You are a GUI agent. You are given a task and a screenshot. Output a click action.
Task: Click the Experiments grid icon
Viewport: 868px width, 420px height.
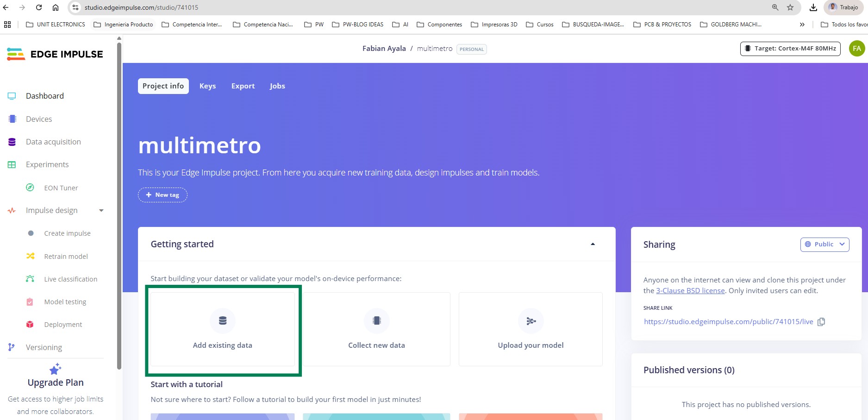tap(12, 164)
